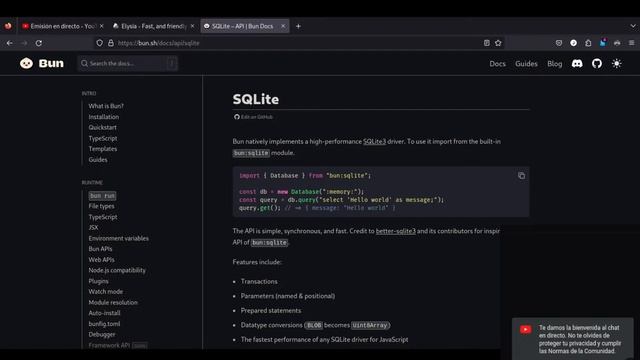This screenshot has width=640, height=360.
Task: Open Environment variables sidebar page
Action: 118,238
